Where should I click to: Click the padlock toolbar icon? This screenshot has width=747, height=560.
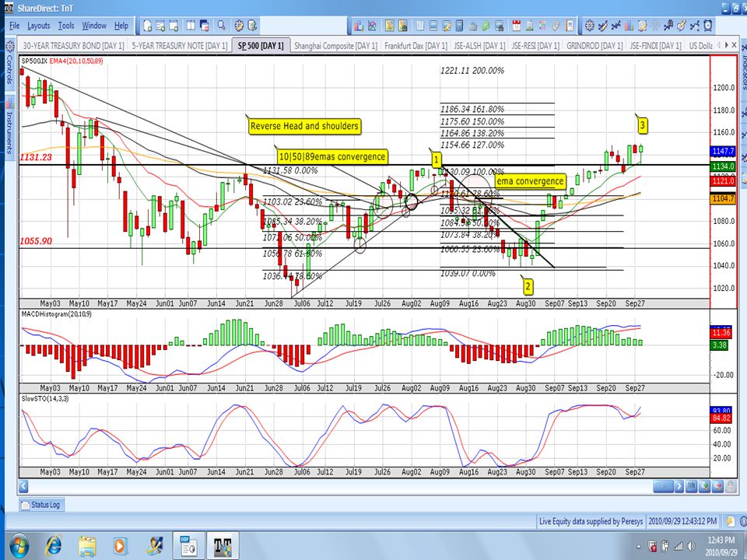473,26
